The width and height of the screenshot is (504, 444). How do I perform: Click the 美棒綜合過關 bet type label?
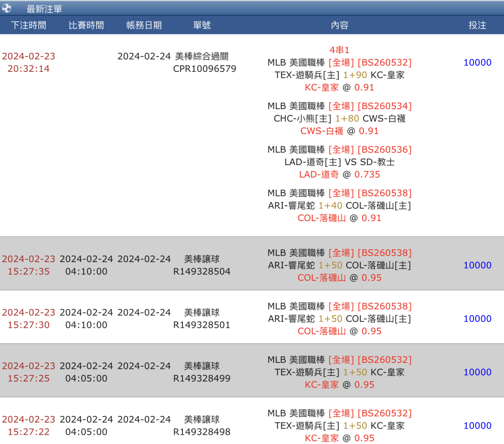(202, 56)
